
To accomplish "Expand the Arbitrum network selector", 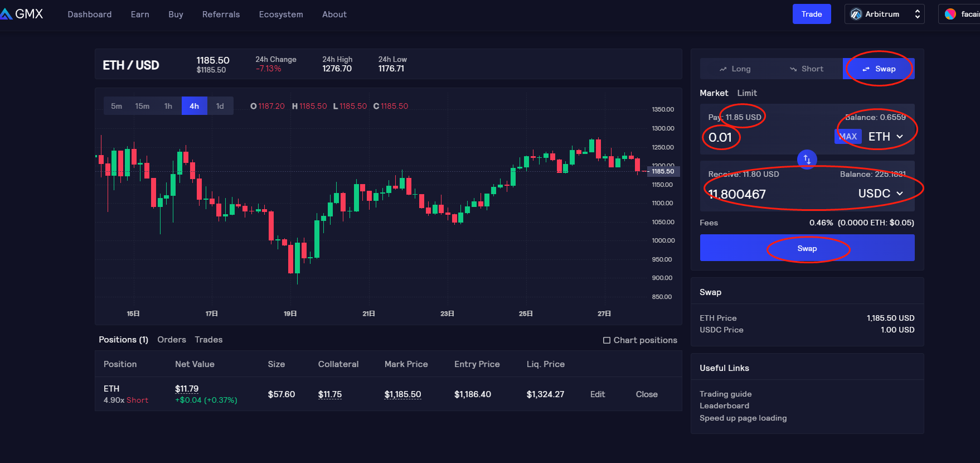I will pyautogui.click(x=917, y=14).
